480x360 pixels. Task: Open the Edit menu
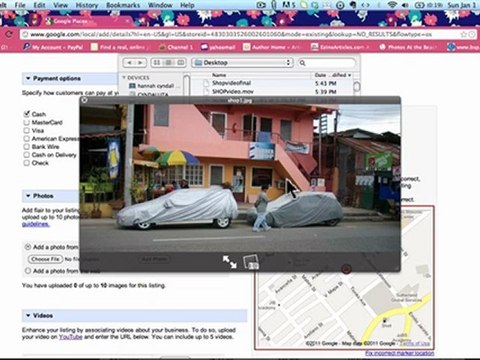[39, 5]
